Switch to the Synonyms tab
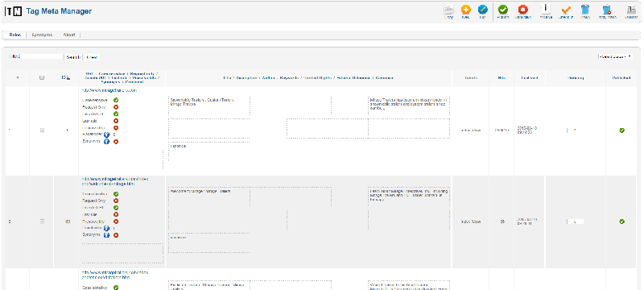The height and width of the screenshot is (290, 644). click(x=42, y=35)
